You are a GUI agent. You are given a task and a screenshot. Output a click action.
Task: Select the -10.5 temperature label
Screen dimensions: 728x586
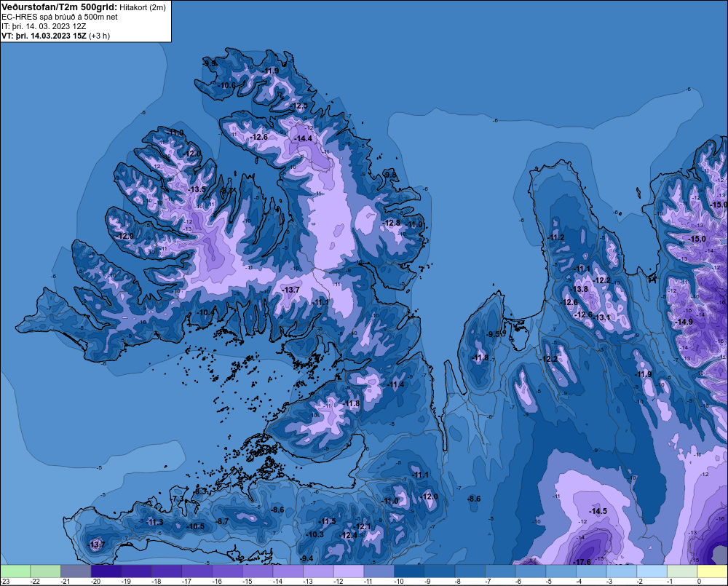[x=195, y=526]
